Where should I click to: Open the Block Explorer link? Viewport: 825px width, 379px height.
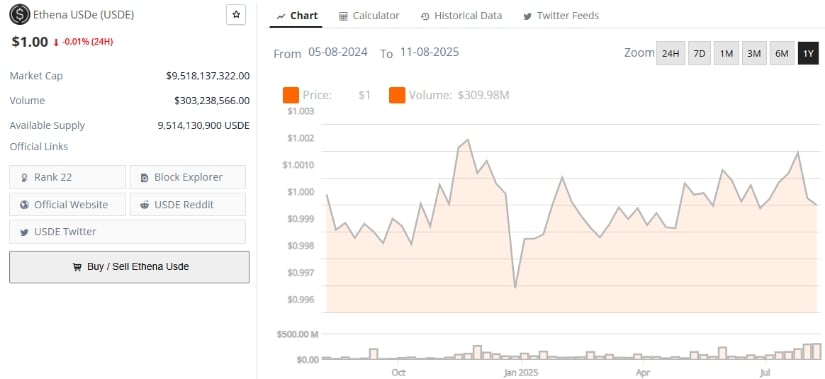(188, 177)
